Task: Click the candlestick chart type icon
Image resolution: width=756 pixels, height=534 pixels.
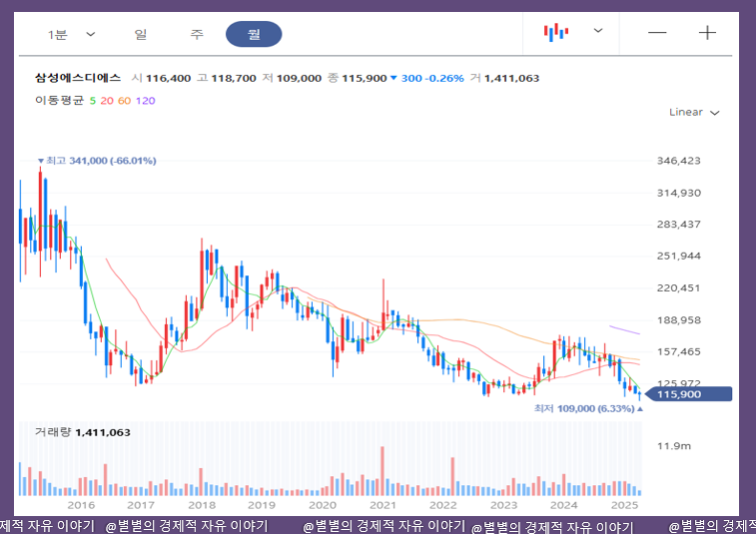Action: 556,32
